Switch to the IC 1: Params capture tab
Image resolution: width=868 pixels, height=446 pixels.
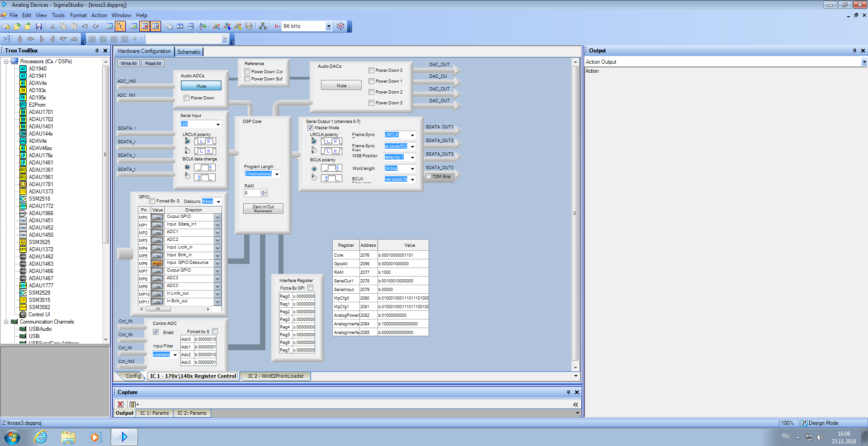point(154,413)
